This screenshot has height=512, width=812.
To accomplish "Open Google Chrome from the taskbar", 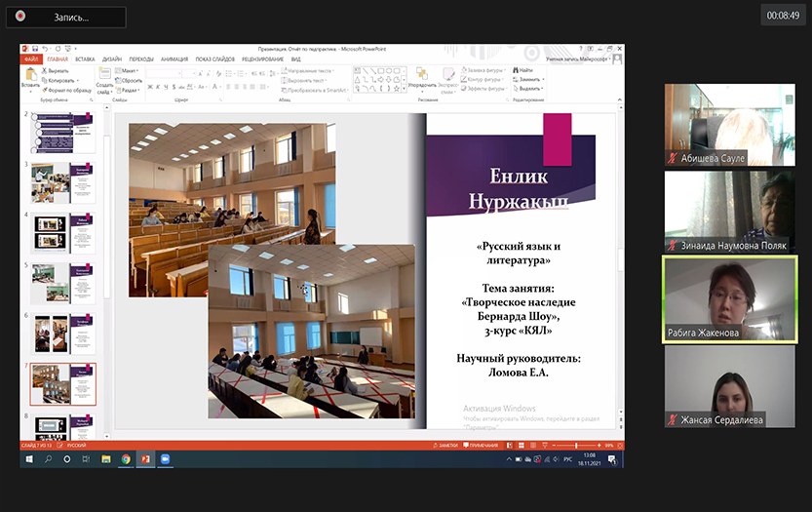I will point(126,458).
